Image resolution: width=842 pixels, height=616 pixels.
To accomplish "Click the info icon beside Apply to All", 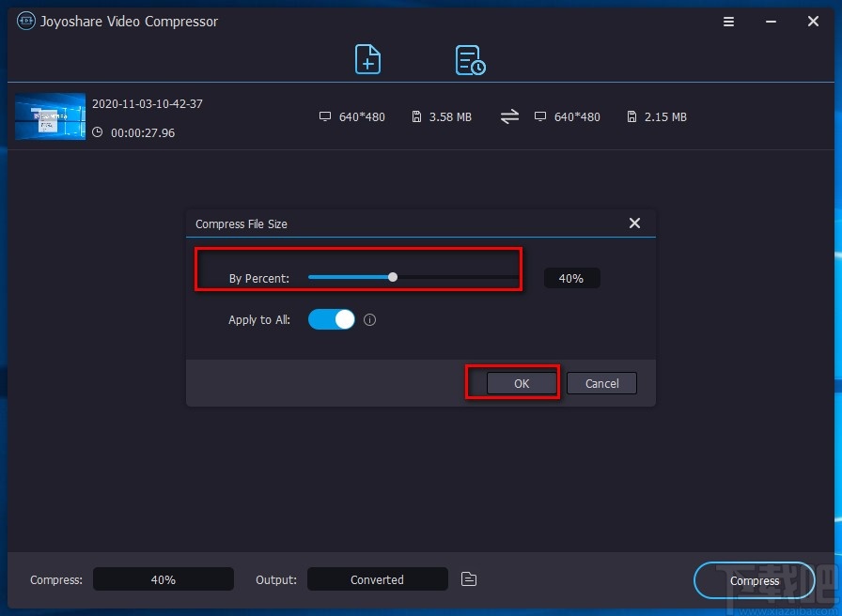I will point(369,320).
